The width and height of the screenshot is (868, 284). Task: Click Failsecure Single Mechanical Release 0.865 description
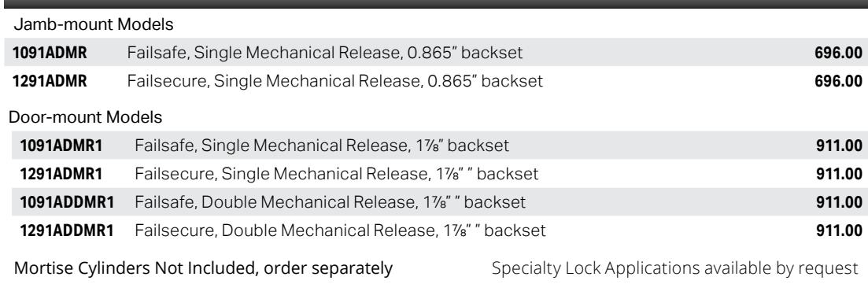(x=335, y=81)
